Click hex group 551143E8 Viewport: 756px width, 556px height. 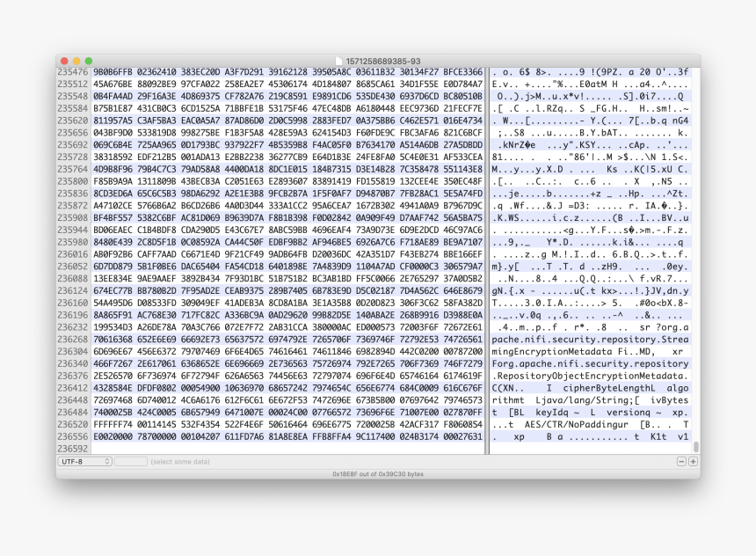463,170
